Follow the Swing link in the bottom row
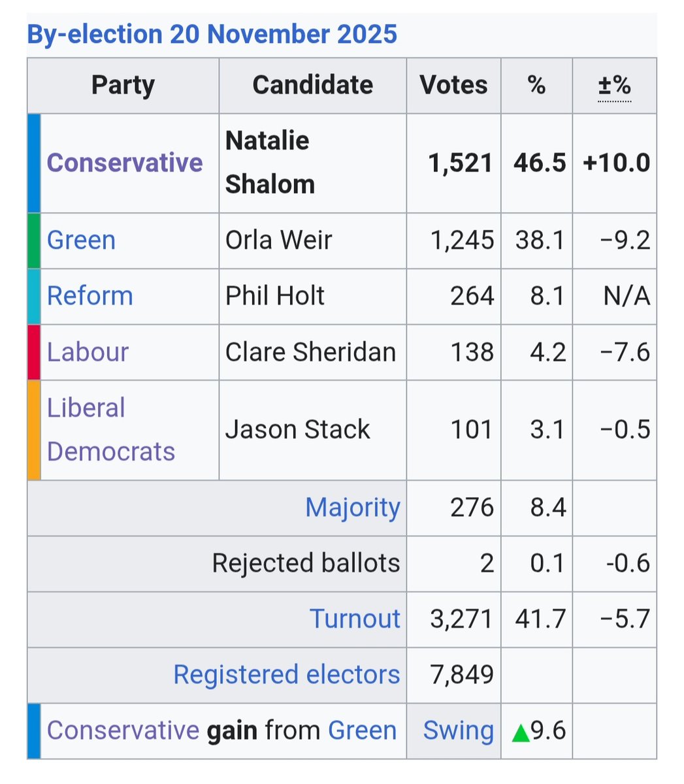This screenshot has width=684, height=784. pyautogui.click(x=458, y=730)
